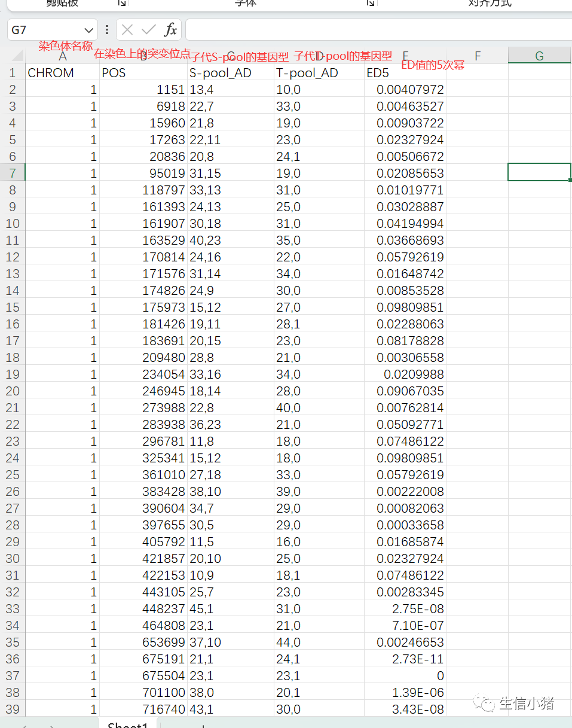Click T-pool_AD cell 40,0
The height and width of the screenshot is (728, 572).
(x=319, y=408)
